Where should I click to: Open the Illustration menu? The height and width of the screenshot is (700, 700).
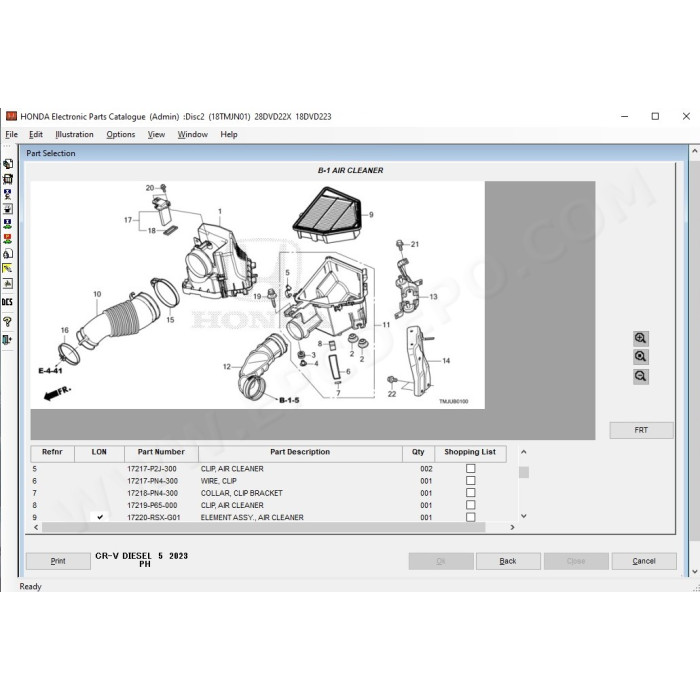[74, 134]
